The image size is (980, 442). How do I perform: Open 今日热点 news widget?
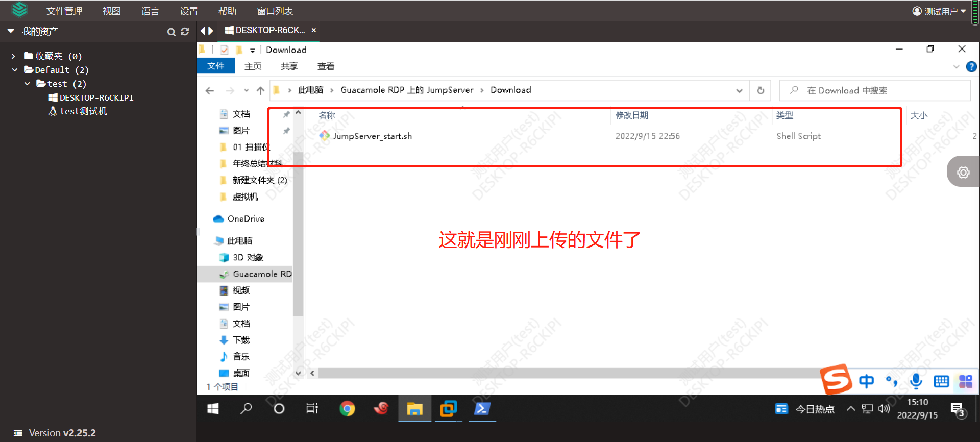point(805,409)
